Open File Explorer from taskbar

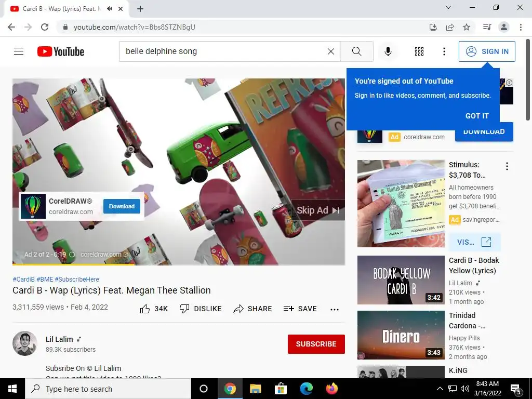255,389
